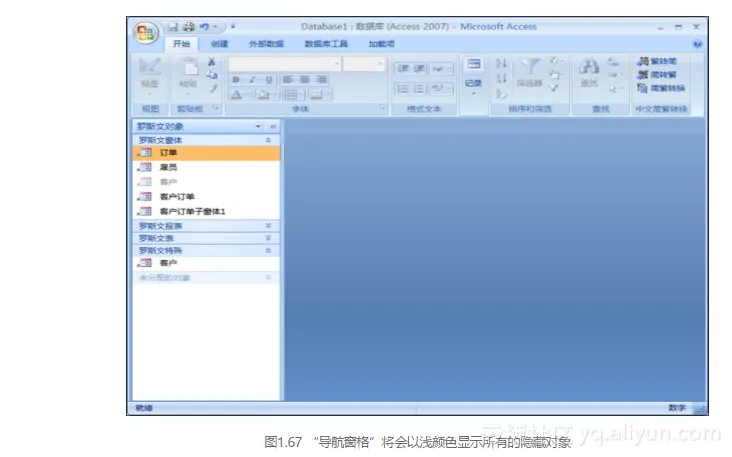
Task: Toggle Bold formatting
Action: pos(236,80)
